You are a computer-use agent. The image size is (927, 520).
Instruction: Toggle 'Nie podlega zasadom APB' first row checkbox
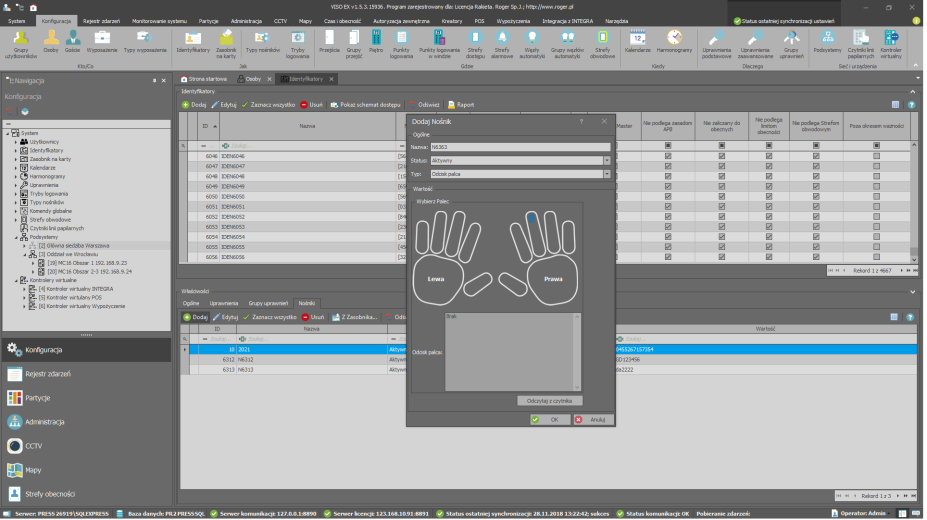pos(668,157)
